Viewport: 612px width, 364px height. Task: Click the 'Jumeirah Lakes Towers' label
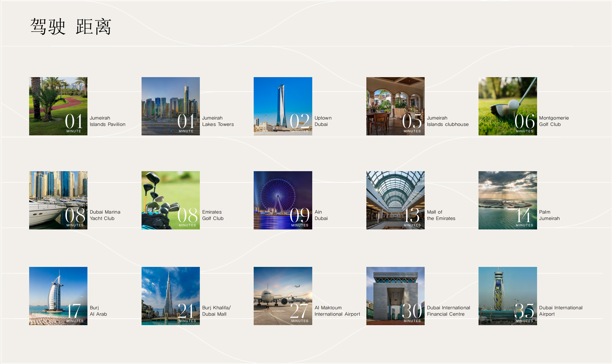pyautogui.click(x=218, y=121)
